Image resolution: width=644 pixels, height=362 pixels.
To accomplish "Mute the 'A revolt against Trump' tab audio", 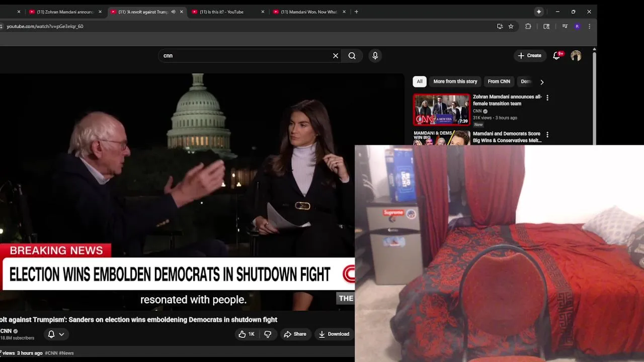I will coord(173,12).
